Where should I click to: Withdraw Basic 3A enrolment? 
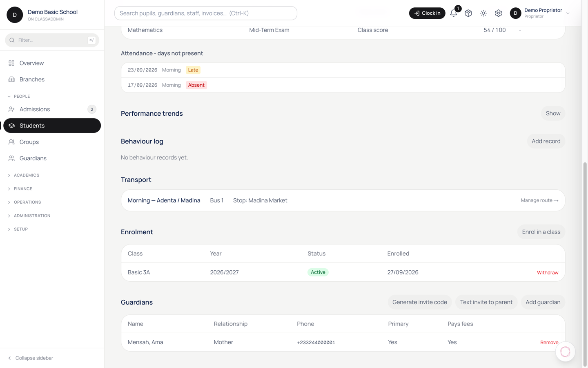point(548,273)
